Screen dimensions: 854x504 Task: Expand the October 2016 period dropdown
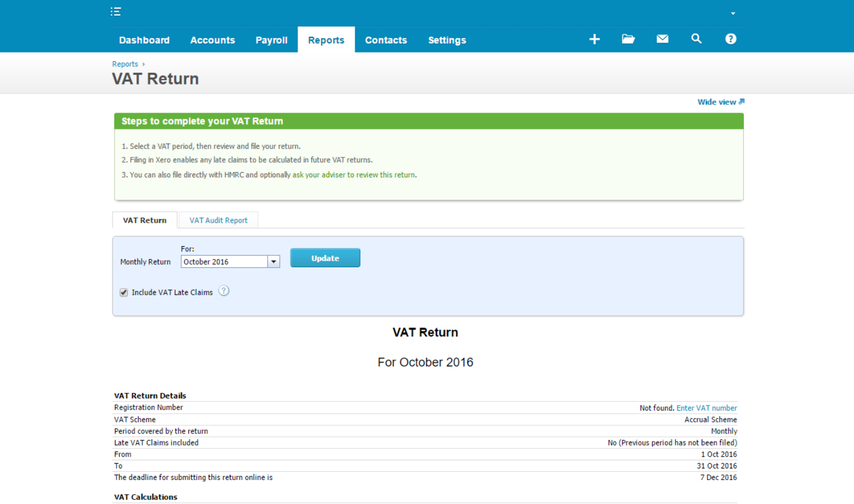tap(274, 262)
